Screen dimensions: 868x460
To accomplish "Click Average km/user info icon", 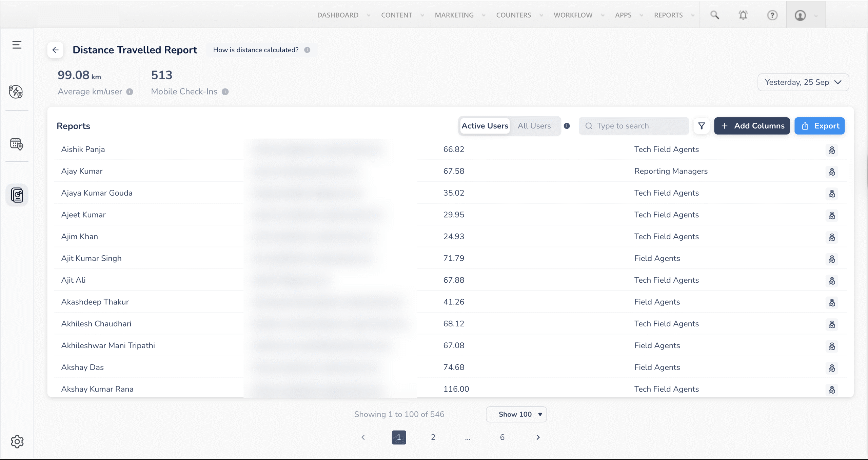I will tap(130, 92).
